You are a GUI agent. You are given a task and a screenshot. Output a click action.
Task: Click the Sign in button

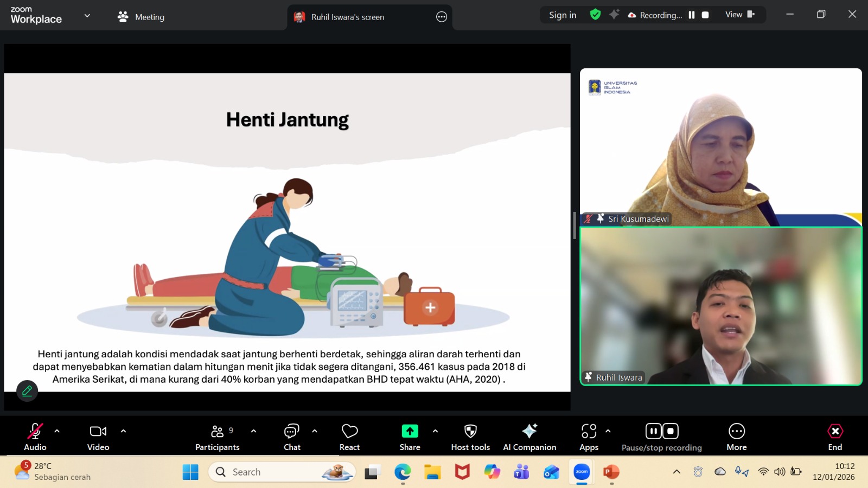[563, 15]
